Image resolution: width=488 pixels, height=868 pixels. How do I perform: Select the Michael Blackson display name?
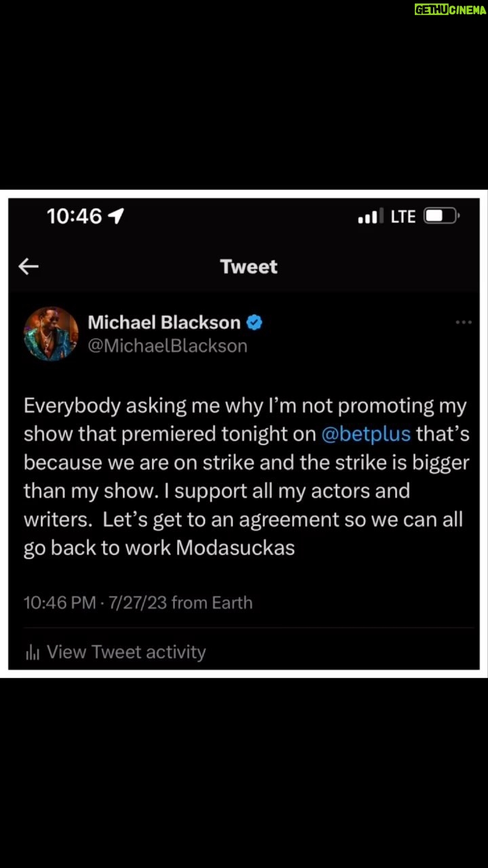point(164,322)
